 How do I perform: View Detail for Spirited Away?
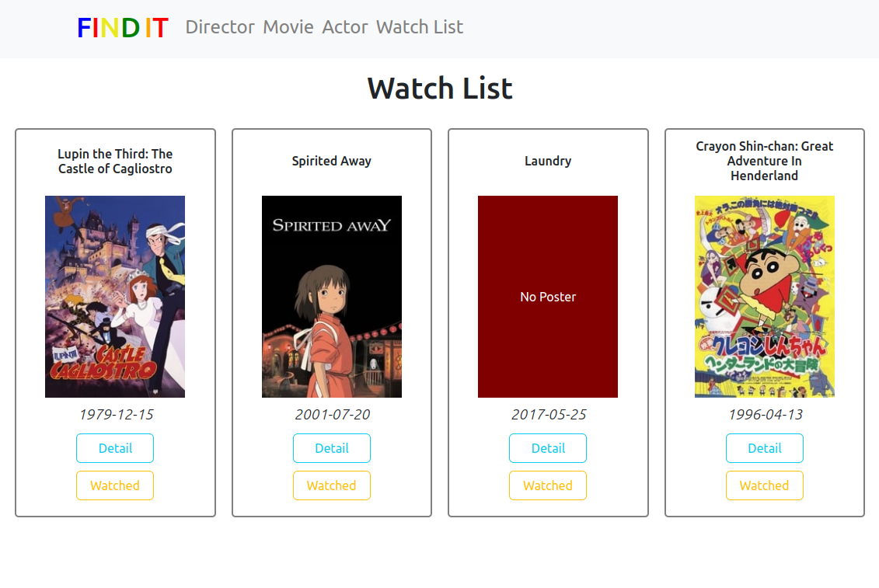(x=331, y=448)
